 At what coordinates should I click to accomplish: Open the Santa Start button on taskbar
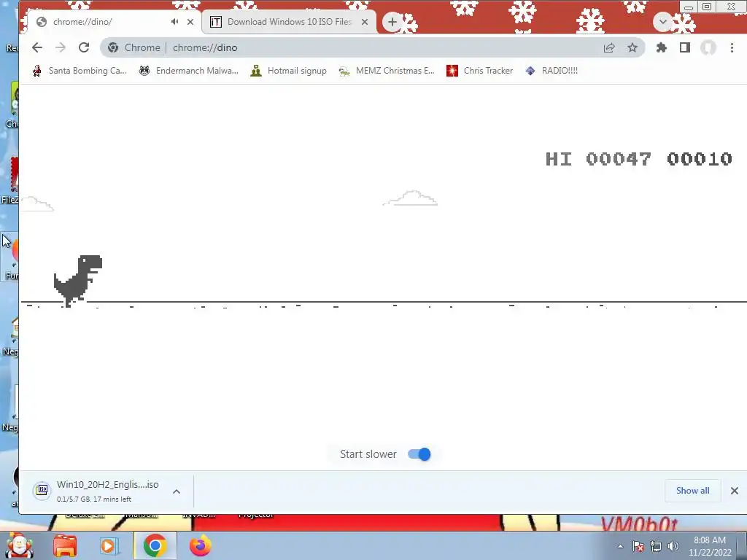[19, 545]
